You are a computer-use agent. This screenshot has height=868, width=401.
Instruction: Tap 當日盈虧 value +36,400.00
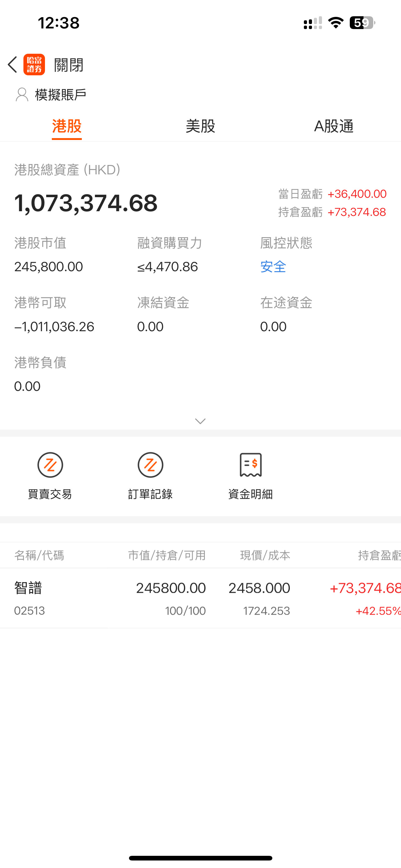(x=357, y=194)
